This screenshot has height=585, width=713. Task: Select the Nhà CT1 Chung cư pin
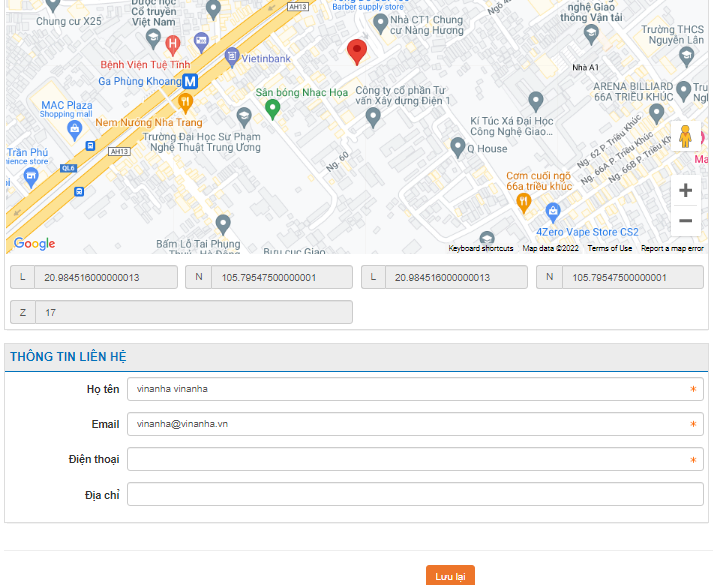point(380,24)
